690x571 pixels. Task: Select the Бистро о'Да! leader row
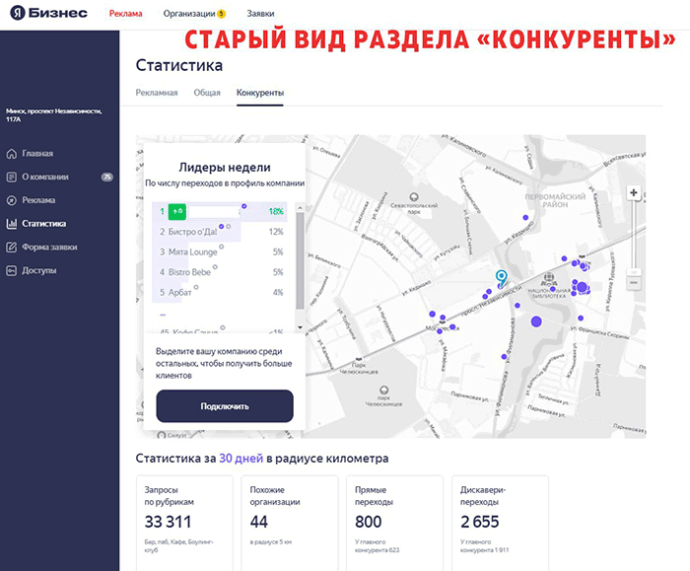220,231
